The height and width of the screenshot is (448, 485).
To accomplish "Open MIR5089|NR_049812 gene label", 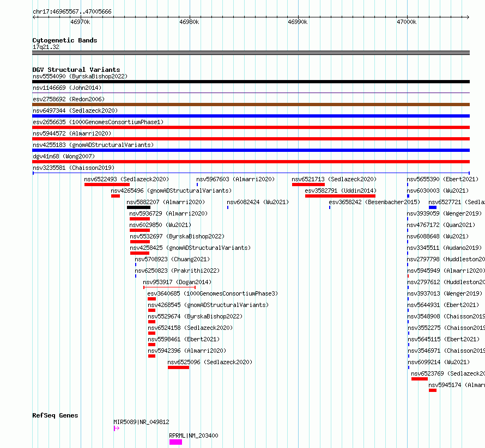I will (141, 422).
